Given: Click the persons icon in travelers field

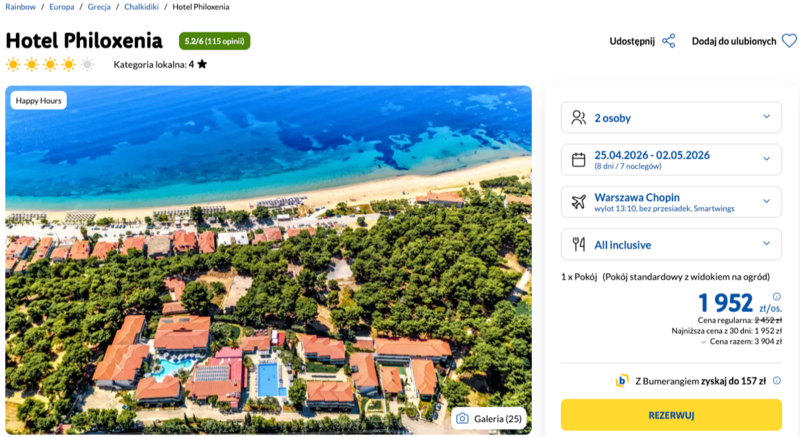Looking at the screenshot, I should click(578, 118).
